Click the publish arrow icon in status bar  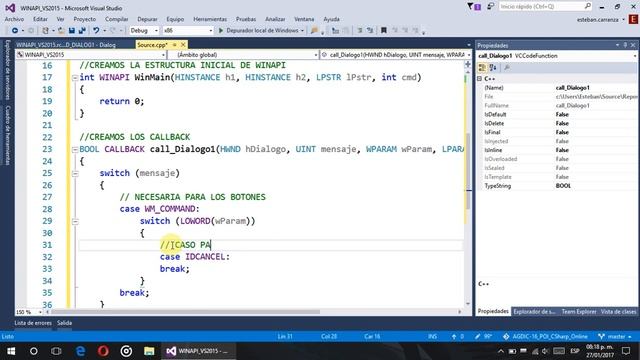tap(454, 337)
